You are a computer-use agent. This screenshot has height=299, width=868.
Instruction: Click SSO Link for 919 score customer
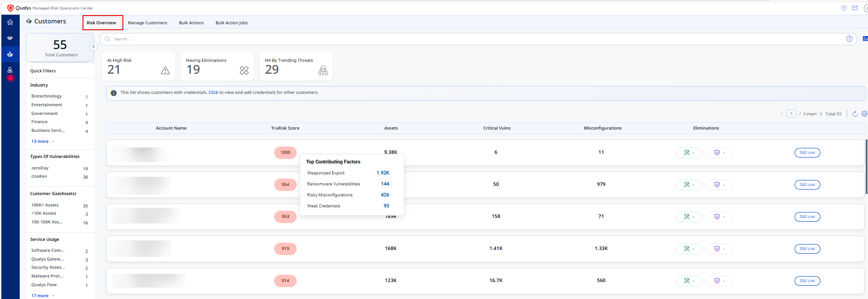point(807,249)
